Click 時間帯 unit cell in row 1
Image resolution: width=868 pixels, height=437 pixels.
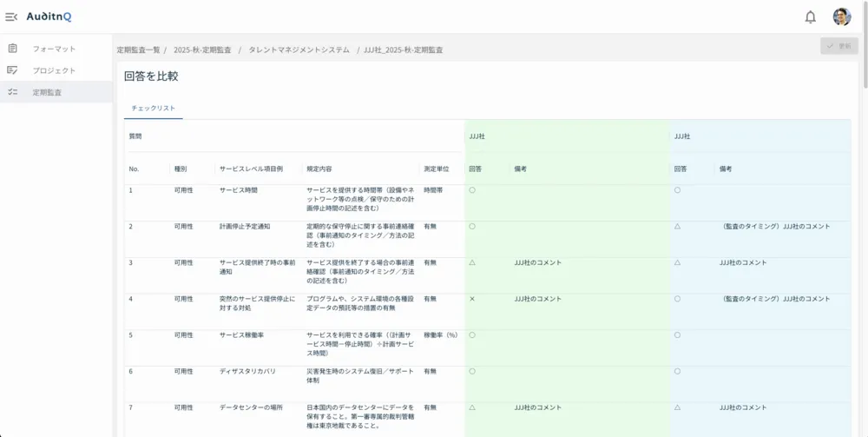coord(433,190)
